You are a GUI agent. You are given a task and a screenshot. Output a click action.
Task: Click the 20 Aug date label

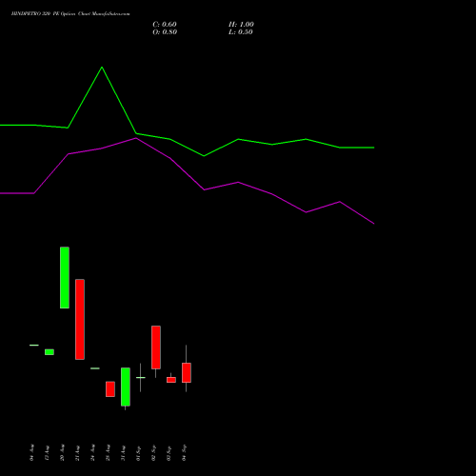[62, 452]
